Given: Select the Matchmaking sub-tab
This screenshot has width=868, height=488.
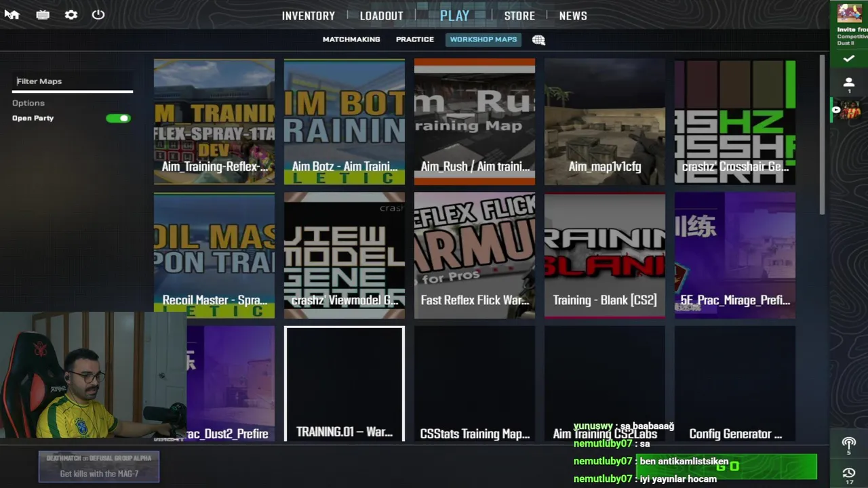Looking at the screenshot, I should pyautogui.click(x=351, y=39).
